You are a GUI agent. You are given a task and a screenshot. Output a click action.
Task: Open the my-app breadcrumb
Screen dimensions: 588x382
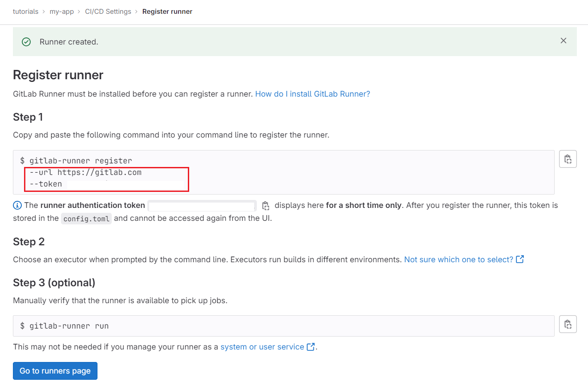61,12
